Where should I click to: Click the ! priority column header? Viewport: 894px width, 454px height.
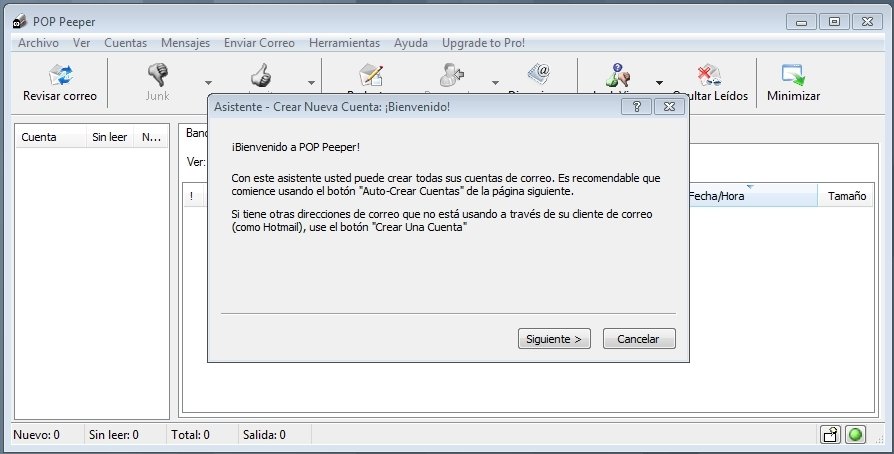click(x=192, y=196)
